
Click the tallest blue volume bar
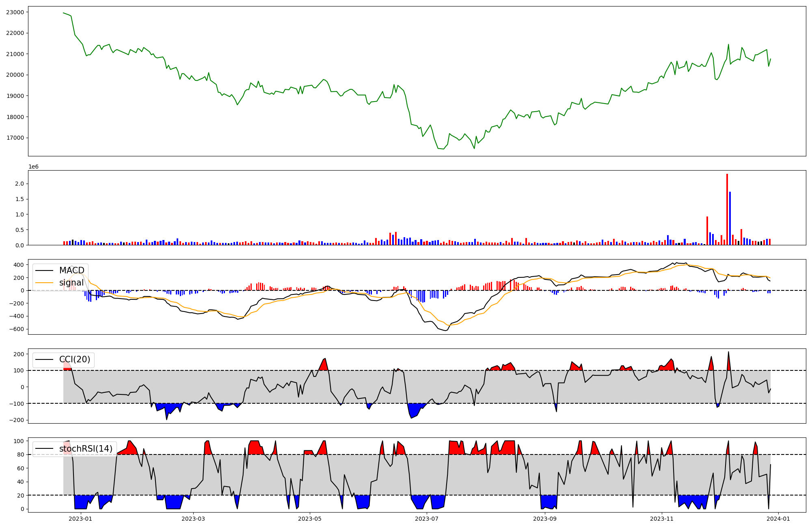coord(730,218)
